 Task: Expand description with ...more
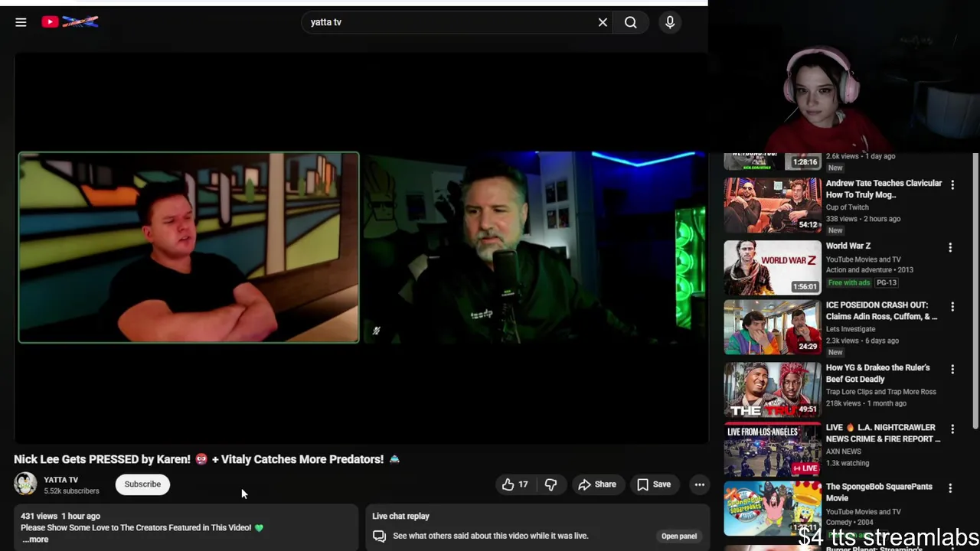(35, 540)
